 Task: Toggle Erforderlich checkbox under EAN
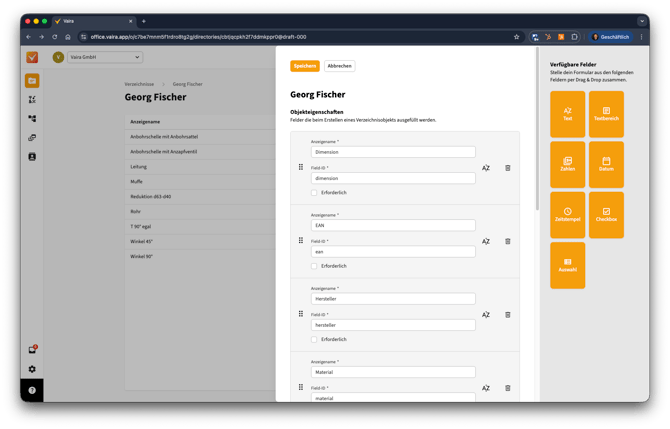[314, 266]
